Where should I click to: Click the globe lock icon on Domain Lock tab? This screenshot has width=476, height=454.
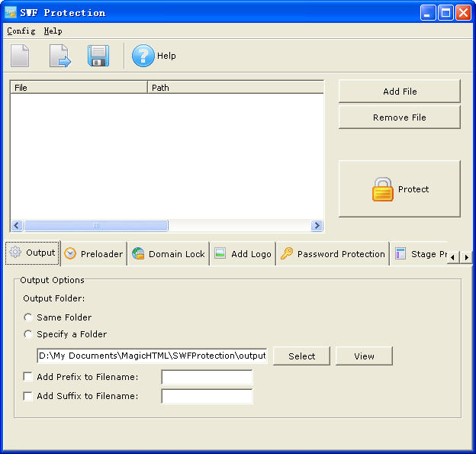[138, 253]
